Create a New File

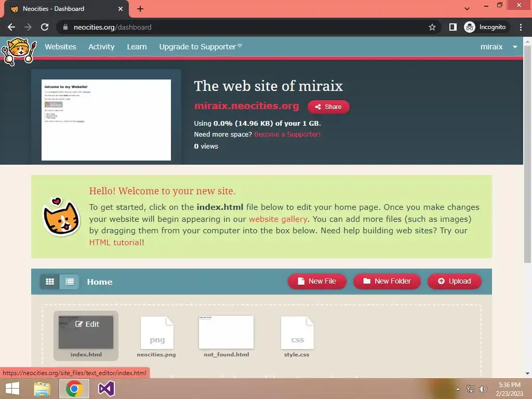[317, 281]
